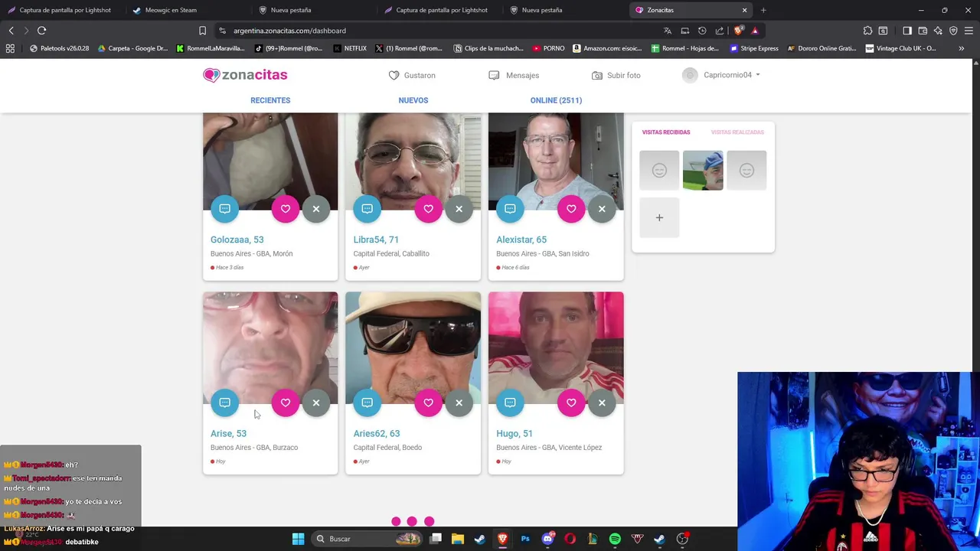Reject Alexistar's profile with the X
The height and width of the screenshot is (551, 980).
coord(602,209)
